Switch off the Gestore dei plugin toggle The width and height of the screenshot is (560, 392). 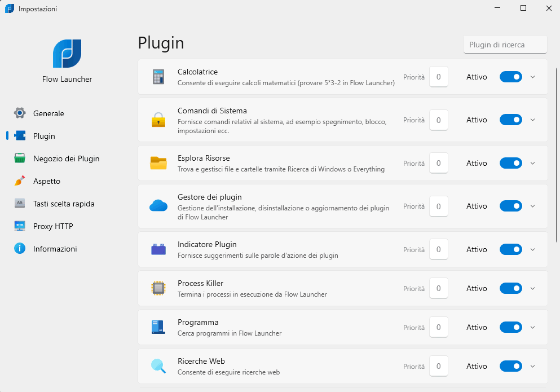click(x=511, y=206)
